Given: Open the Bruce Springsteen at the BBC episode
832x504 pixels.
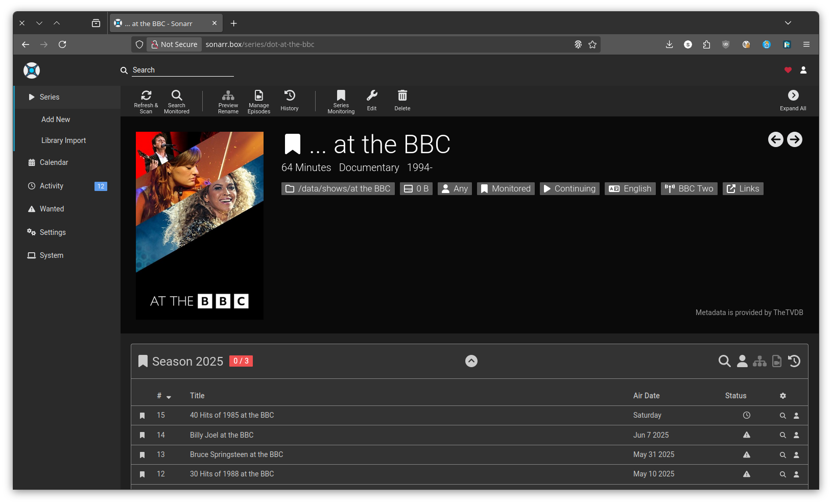Looking at the screenshot, I should point(236,454).
